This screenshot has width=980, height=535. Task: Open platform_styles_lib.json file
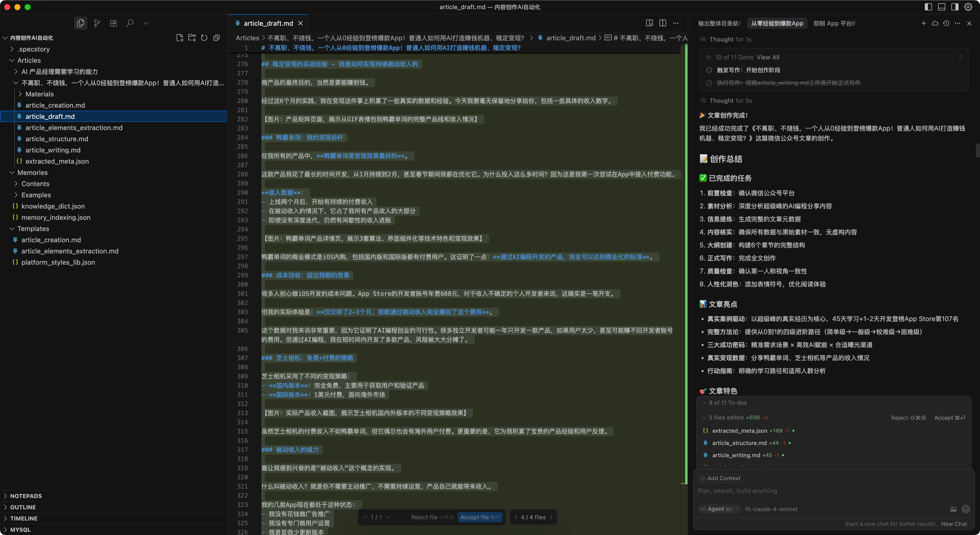[x=58, y=262]
